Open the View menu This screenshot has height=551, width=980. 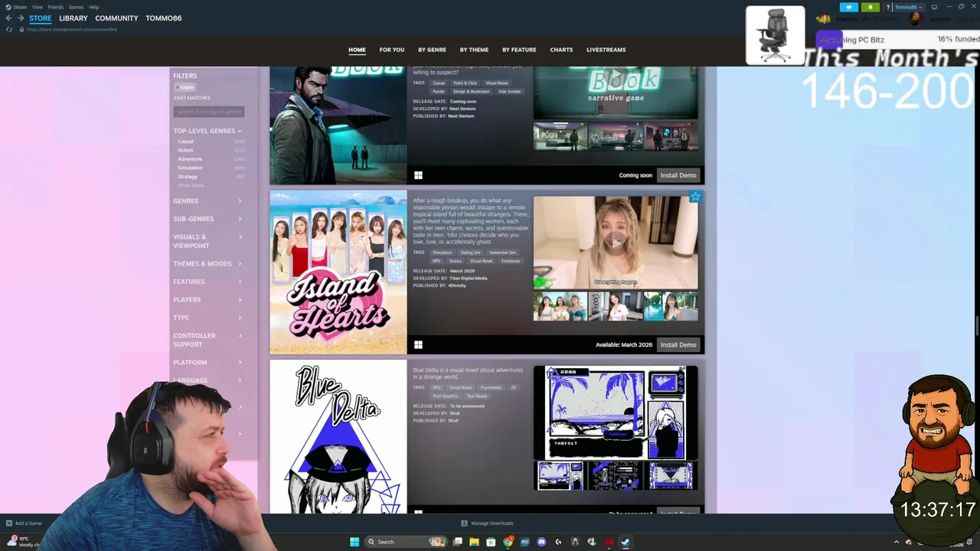click(37, 7)
